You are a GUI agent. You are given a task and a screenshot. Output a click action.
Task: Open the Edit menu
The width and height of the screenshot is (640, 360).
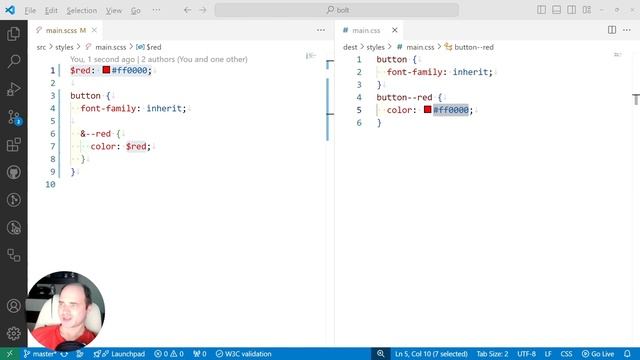[51, 11]
